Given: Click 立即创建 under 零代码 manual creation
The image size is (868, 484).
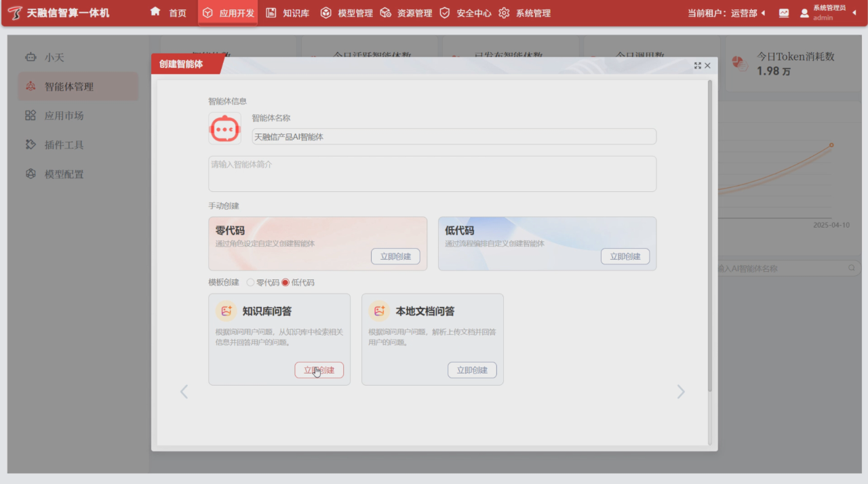Looking at the screenshot, I should (395, 257).
